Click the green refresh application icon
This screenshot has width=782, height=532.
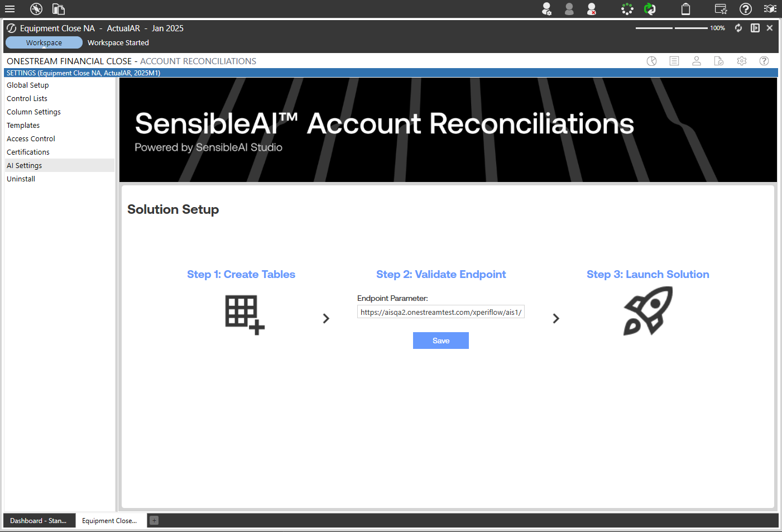650,9
